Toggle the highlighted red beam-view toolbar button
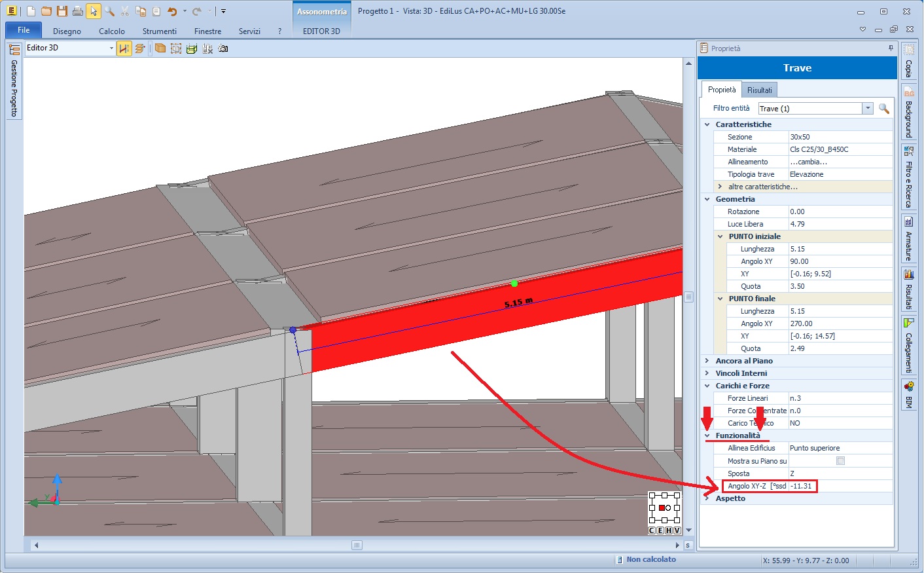Viewport: 924px width, 573px height. point(124,48)
